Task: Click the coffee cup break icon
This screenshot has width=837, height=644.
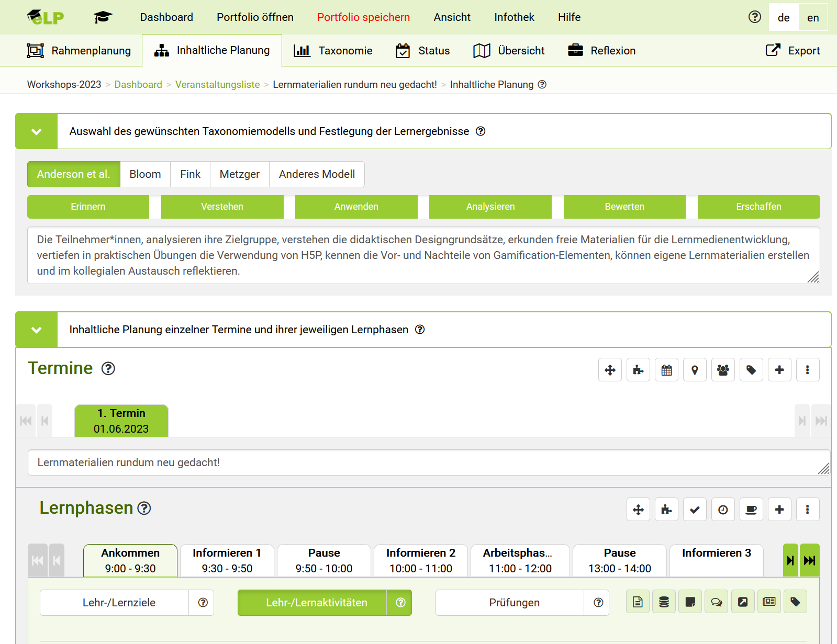Action: [x=751, y=510]
